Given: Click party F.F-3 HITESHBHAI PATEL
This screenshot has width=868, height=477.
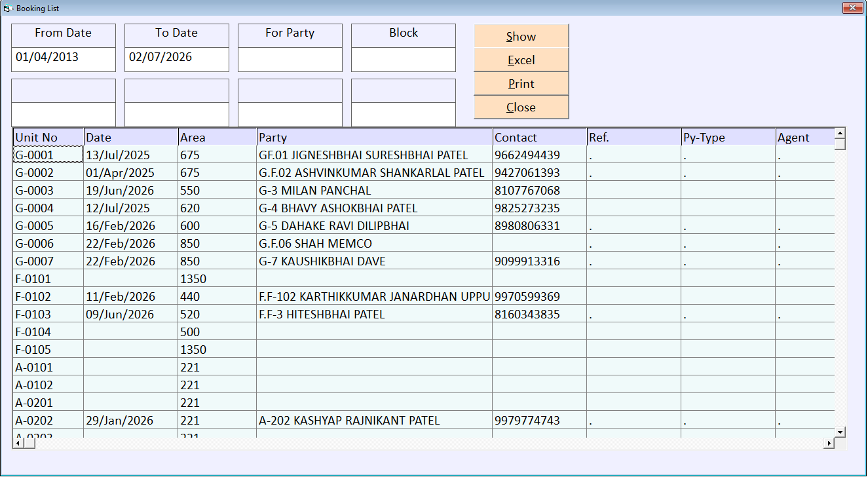Looking at the screenshot, I should coord(375,315).
